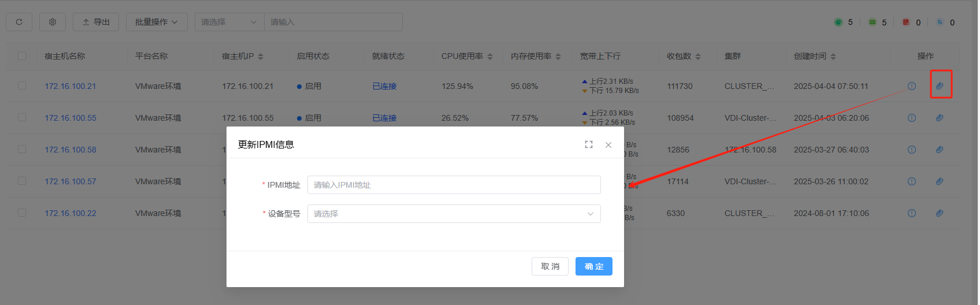Click the green square status icon with 5

(x=873, y=22)
